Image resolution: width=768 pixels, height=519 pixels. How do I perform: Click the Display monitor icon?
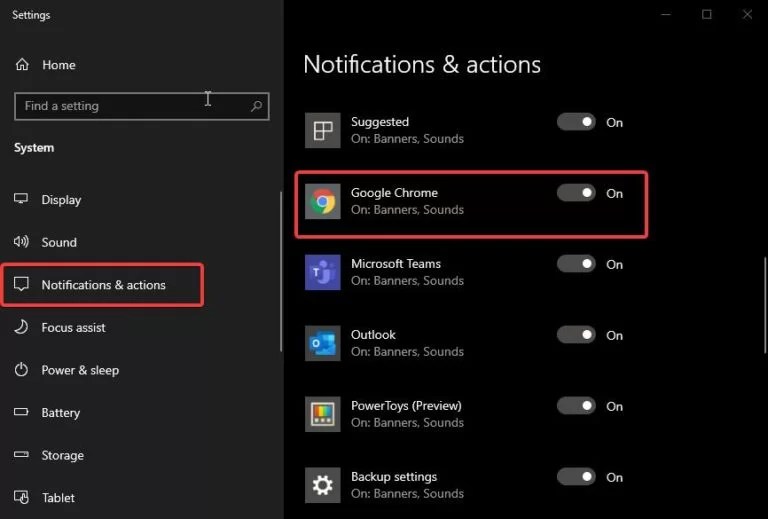pyautogui.click(x=21, y=199)
